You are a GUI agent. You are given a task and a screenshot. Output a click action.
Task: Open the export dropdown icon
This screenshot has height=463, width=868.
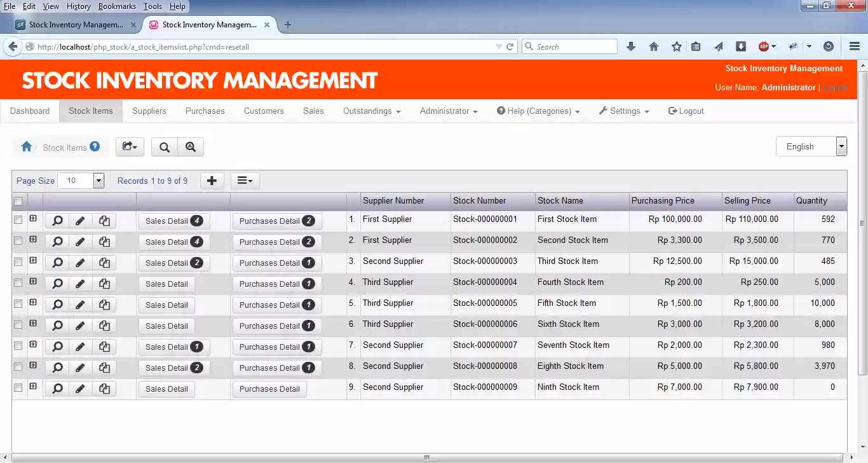130,147
